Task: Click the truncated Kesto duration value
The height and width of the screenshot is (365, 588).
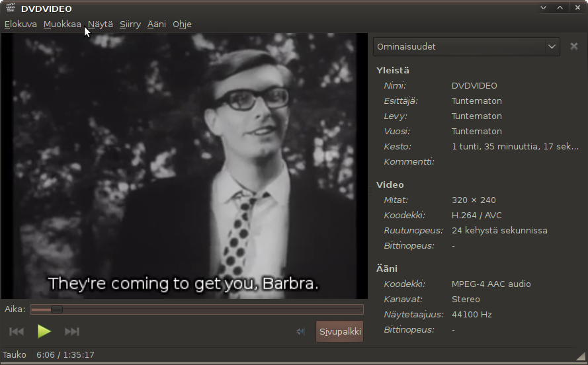Action: coord(515,147)
